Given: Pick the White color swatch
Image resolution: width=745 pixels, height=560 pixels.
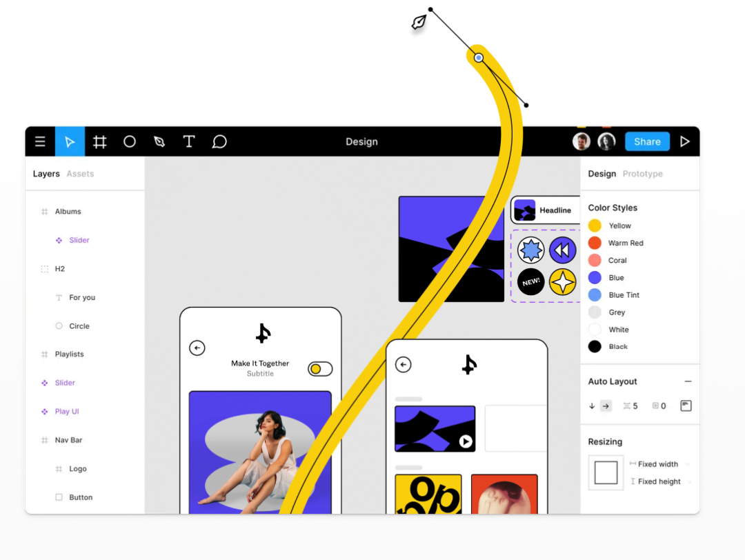Looking at the screenshot, I should click(595, 330).
